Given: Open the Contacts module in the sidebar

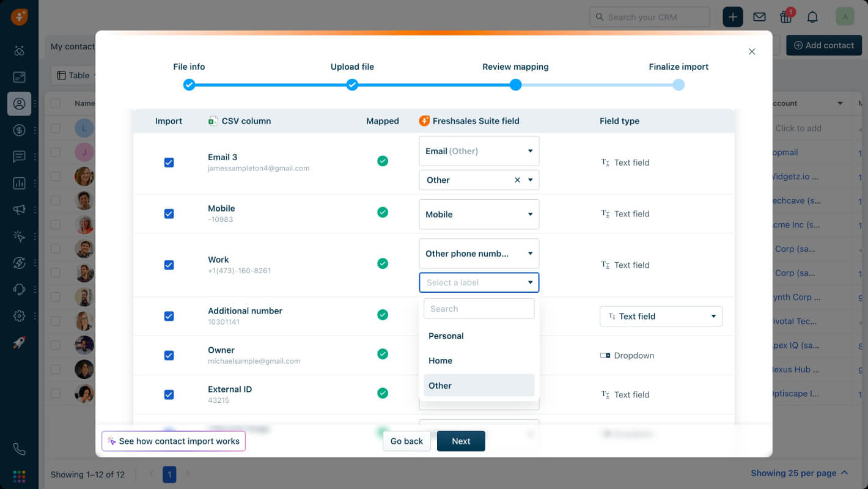Looking at the screenshot, I should [x=19, y=104].
